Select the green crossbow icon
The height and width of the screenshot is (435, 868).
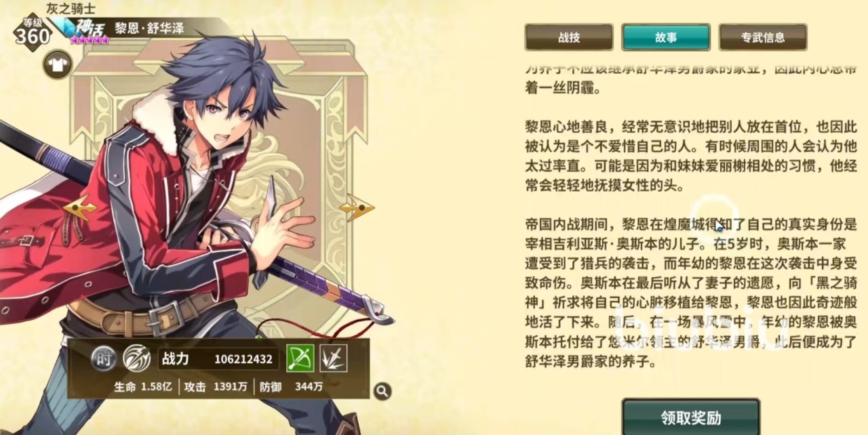[x=300, y=358]
